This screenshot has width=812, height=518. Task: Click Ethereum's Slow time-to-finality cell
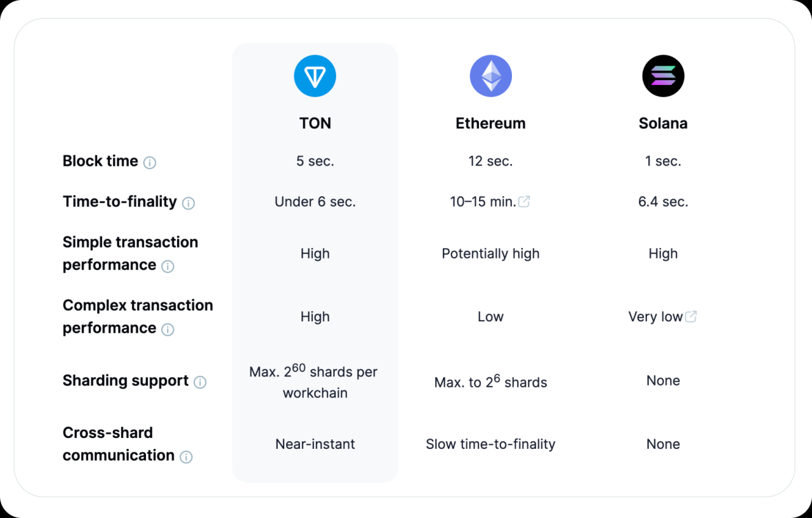pos(490,444)
